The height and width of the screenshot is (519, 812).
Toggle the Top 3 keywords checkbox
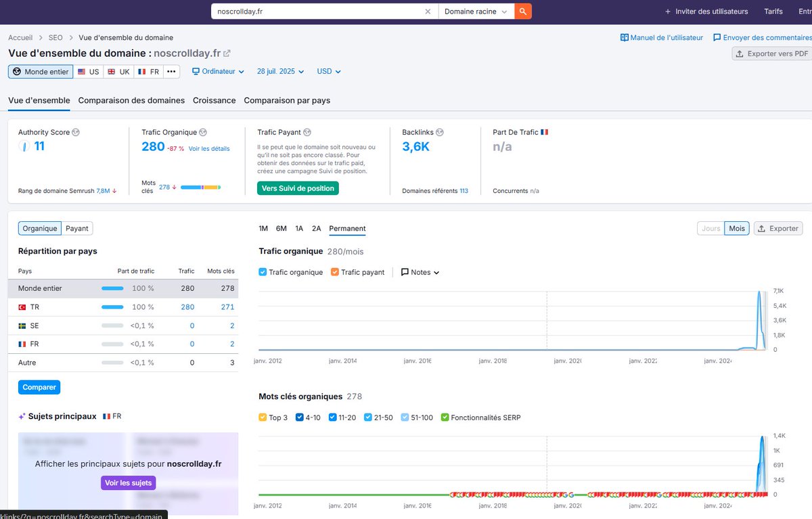point(263,418)
